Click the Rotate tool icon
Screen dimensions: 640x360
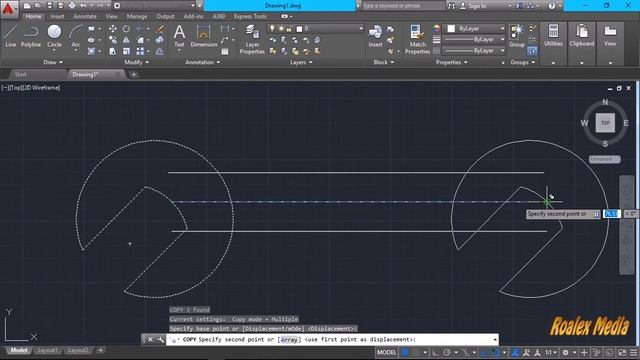point(126,29)
